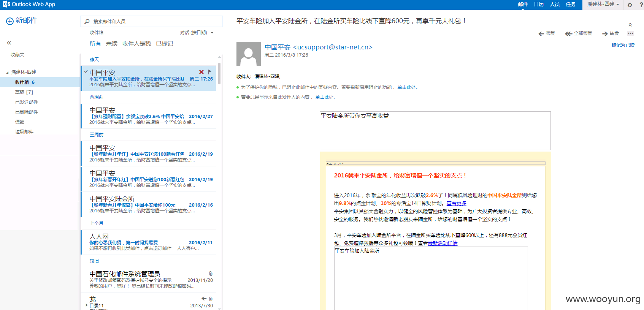Click the paperclip on 龙 message
The height and width of the screenshot is (310, 644).
click(x=211, y=299)
